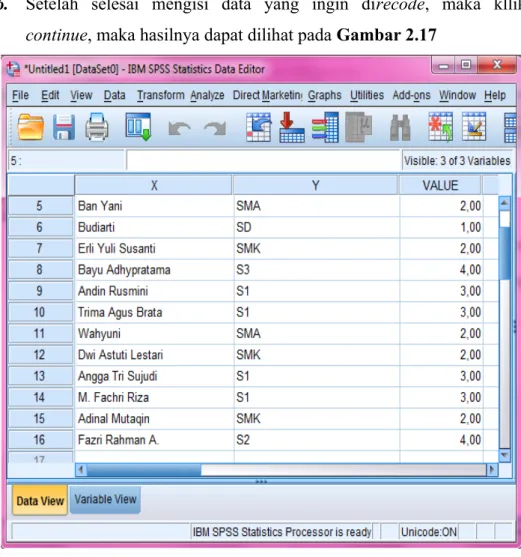Click the Unicode:ON status bar entry
The image size is (521, 557).
pos(429,532)
